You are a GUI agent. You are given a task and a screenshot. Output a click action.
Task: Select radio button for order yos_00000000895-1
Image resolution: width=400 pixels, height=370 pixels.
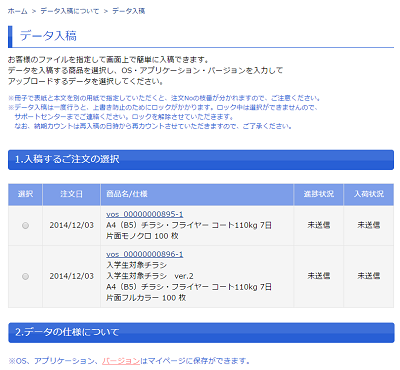click(x=25, y=226)
